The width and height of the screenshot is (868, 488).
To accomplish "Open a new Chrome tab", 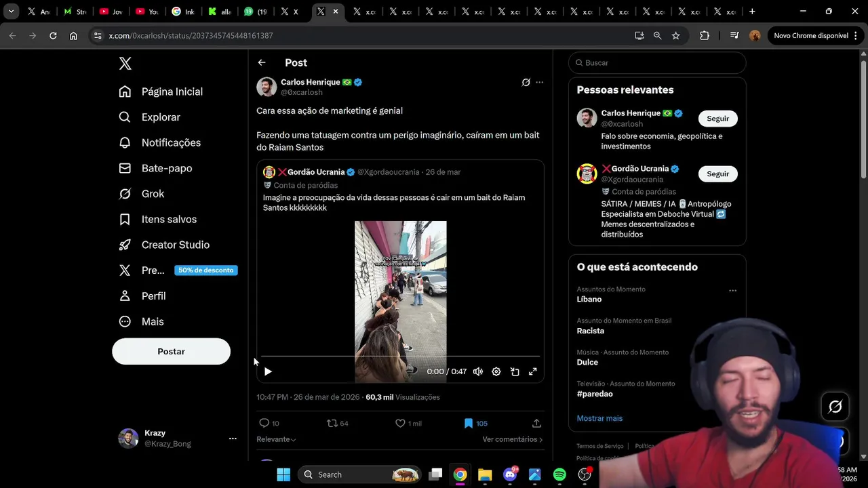I will coord(751,12).
